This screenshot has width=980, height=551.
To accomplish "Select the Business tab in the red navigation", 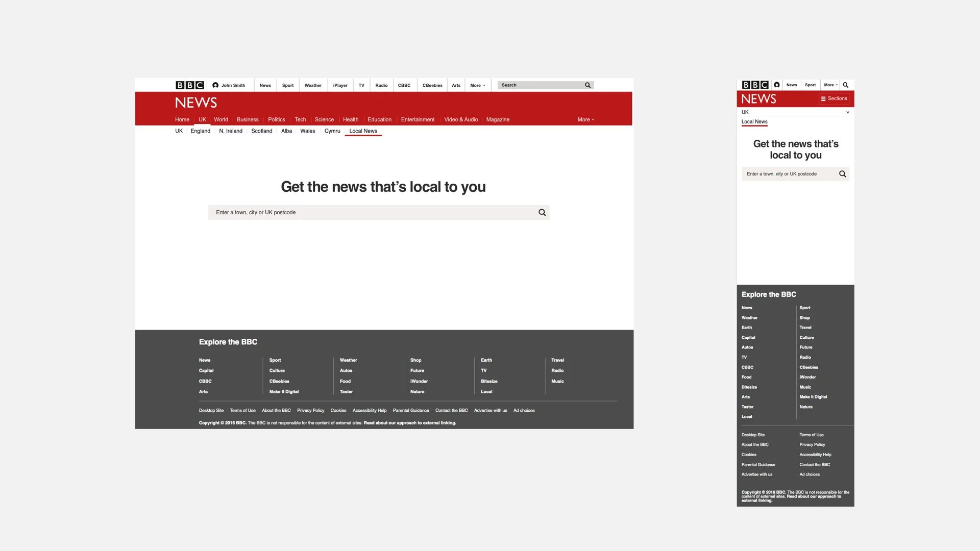I will pos(248,119).
